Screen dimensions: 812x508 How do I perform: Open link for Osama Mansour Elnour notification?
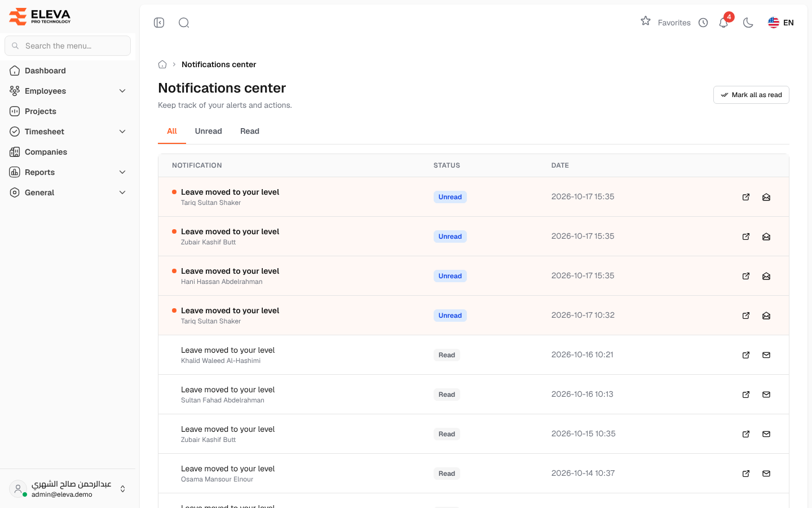click(x=746, y=474)
